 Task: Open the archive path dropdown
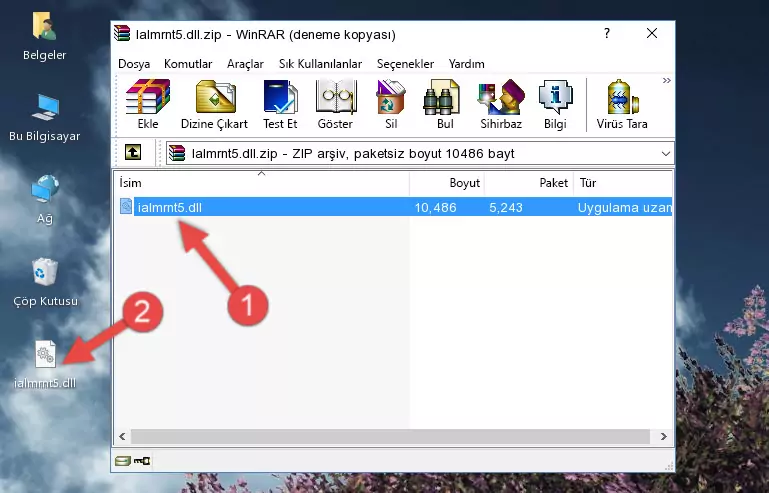(x=666, y=154)
